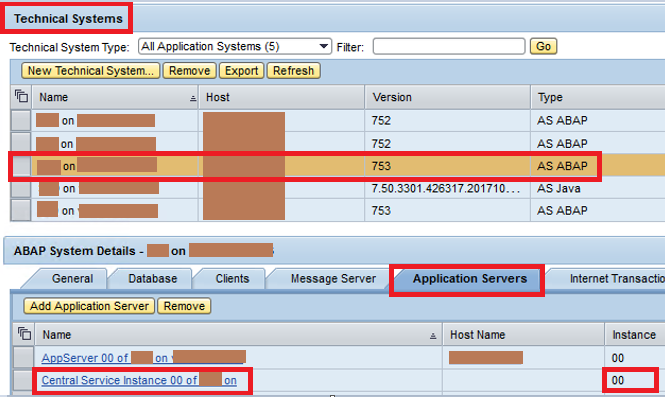The image size is (665, 397).
Task: Click Instance value 00 in the AppServer row
Action: [x=618, y=358]
